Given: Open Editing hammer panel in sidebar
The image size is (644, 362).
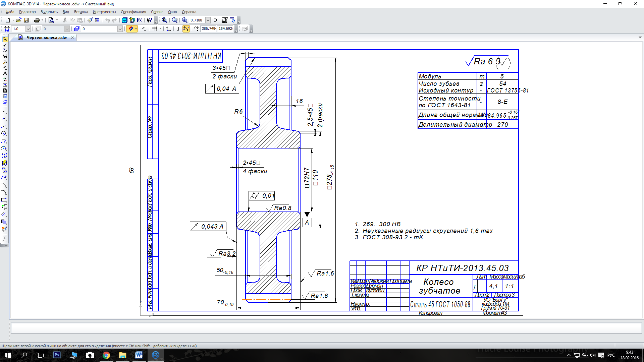Looking at the screenshot, I should 5,62.
